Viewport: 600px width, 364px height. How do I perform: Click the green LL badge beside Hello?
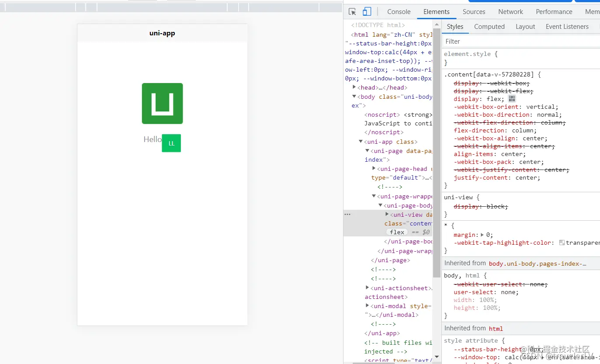pyautogui.click(x=171, y=143)
